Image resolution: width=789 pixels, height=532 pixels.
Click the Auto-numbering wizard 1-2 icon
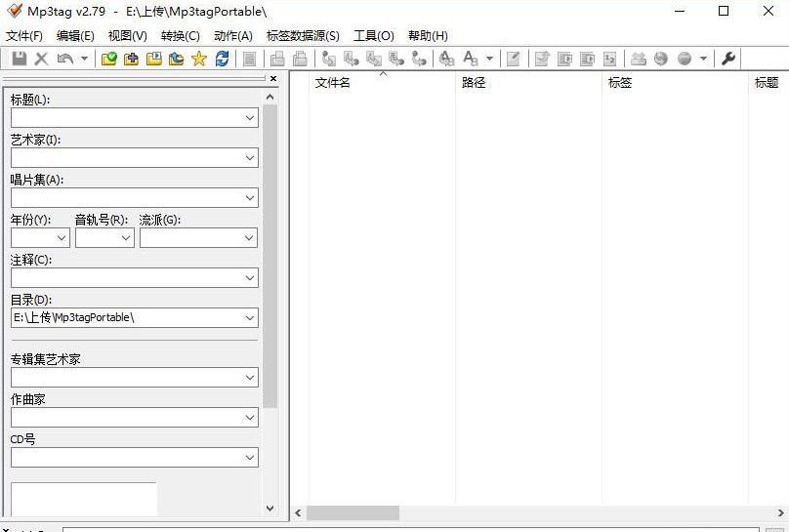pos(610,59)
